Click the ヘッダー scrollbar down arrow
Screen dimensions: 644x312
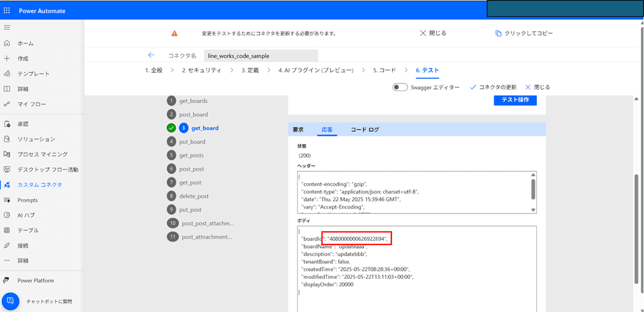(533, 210)
